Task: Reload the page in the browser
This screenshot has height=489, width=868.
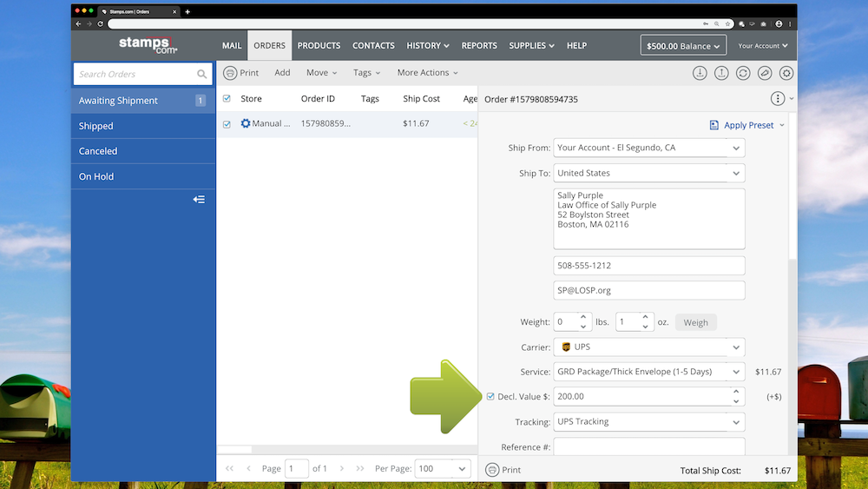Action: (100, 23)
